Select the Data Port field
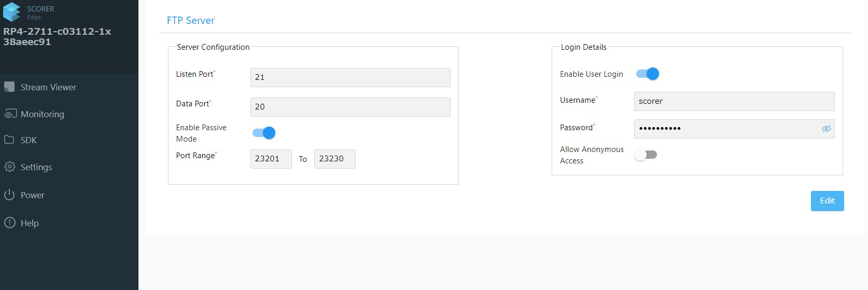The height and width of the screenshot is (290, 868). (350, 107)
